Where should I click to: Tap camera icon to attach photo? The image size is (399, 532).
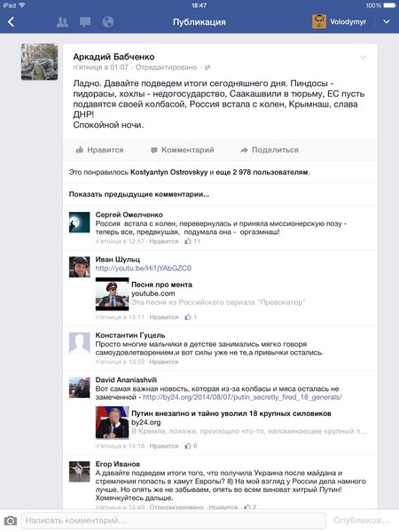point(10,520)
